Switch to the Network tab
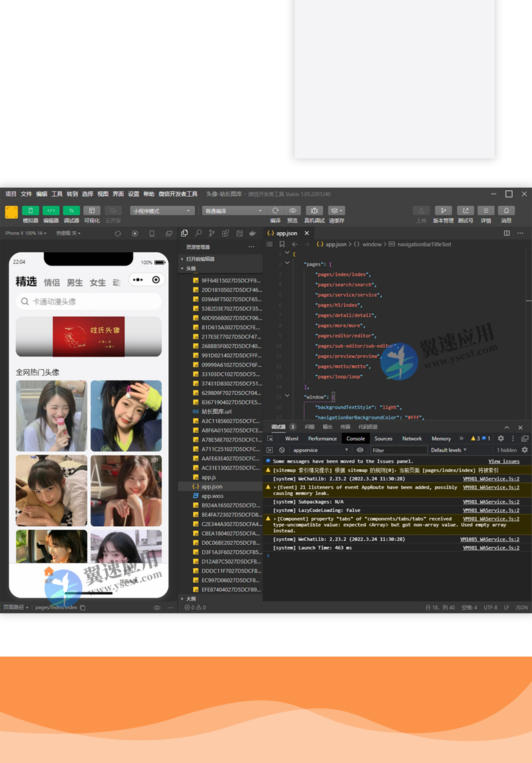This screenshot has width=532, height=763. tap(412, 438)
